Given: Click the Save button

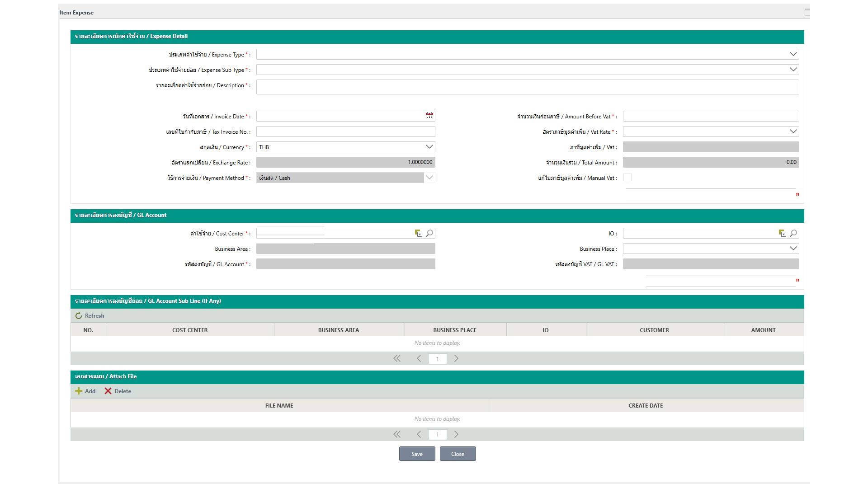Looking at the screenshot, I should point(417,454).
